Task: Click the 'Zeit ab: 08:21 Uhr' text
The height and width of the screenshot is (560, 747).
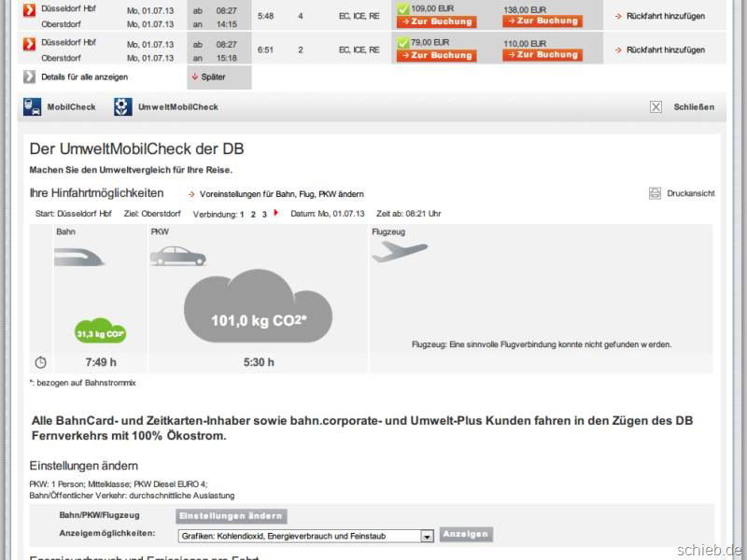Action: coord(408,214)
